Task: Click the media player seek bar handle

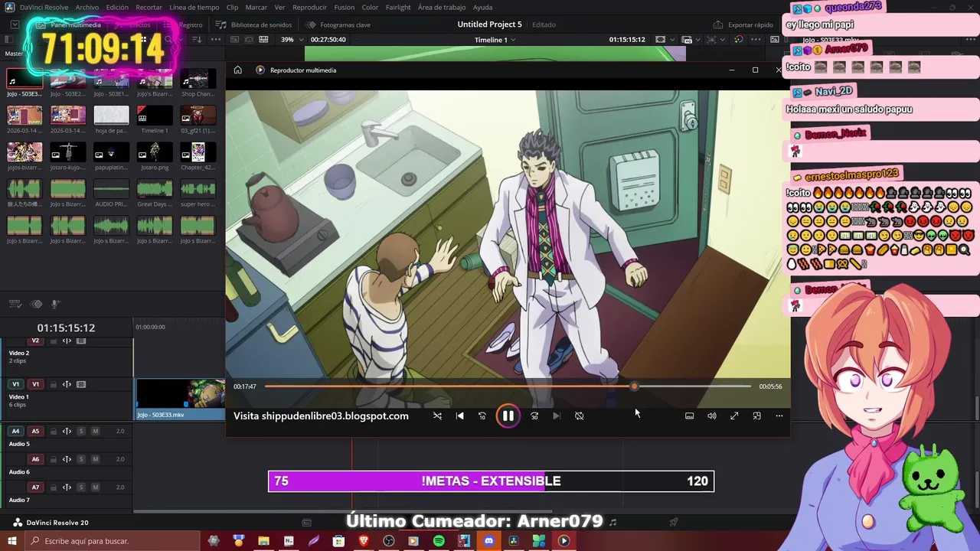Action: tap(634, 386)
